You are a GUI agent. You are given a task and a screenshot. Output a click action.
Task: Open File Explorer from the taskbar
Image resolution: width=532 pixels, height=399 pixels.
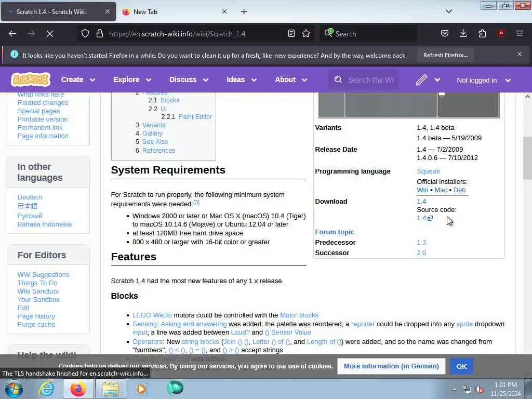(111, 389)
